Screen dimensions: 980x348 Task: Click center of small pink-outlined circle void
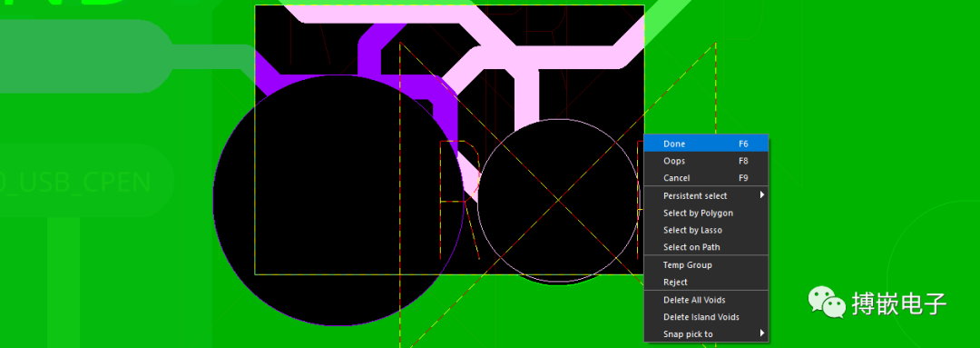coord(559,200)
